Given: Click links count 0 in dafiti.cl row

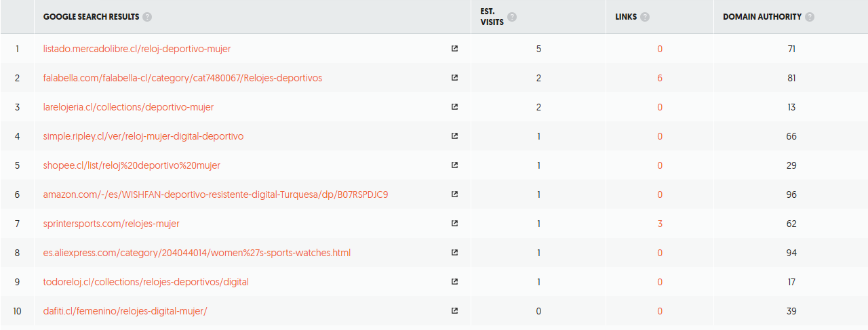Looking at the screenshot, I should (x=660, y=311).
